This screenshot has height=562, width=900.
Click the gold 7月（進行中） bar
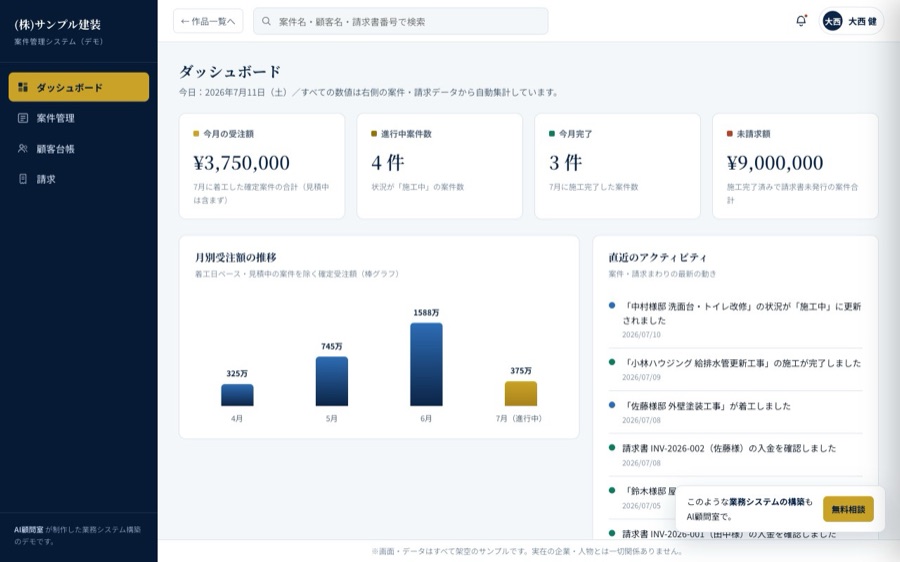click(x=521, y=394)
